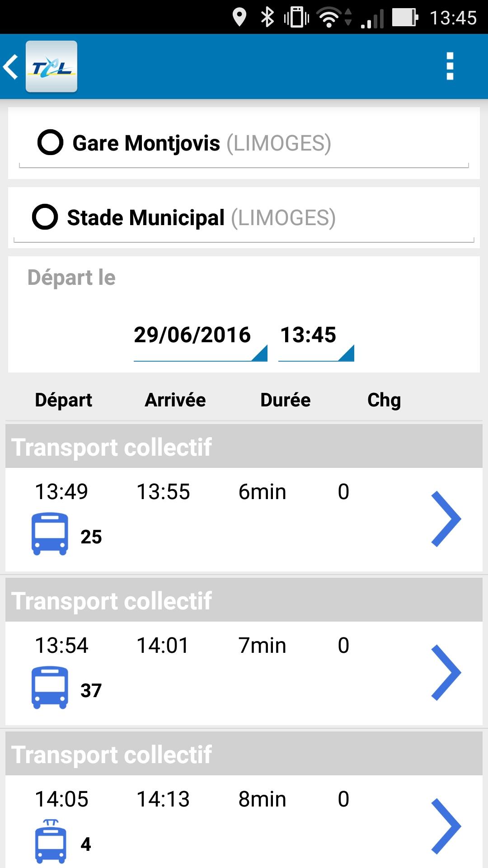
Task: Edit the Stade Municipal destination field
Action: pos(201,218)
